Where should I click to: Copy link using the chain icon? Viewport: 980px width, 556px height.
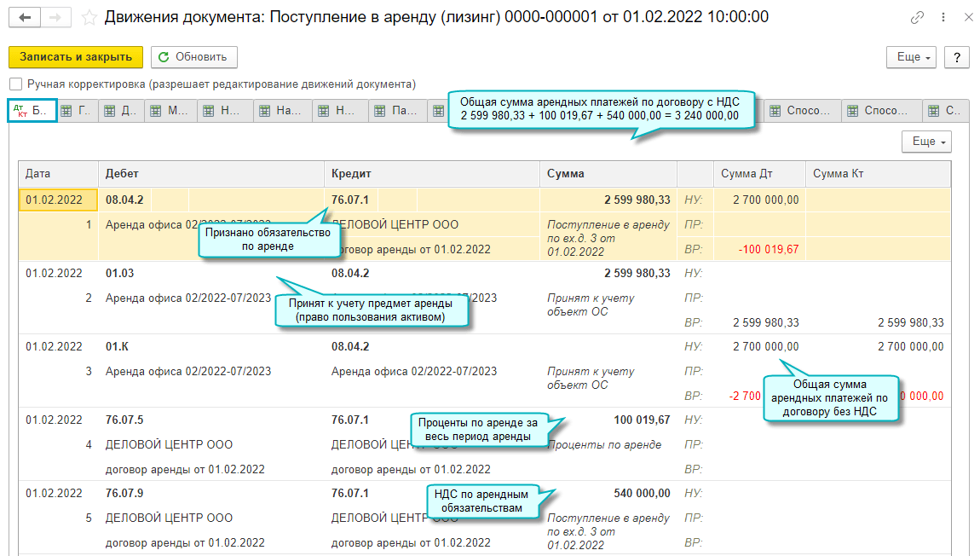coord(917,17)
